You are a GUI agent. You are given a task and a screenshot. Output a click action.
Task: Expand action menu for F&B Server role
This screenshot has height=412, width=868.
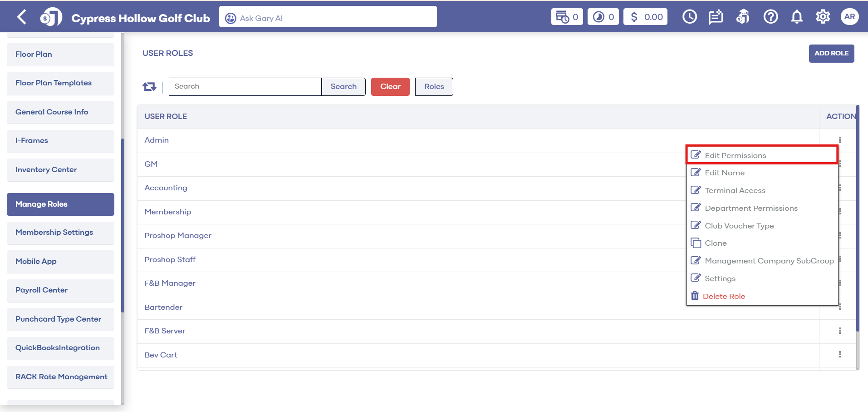[x=839, y=331]
